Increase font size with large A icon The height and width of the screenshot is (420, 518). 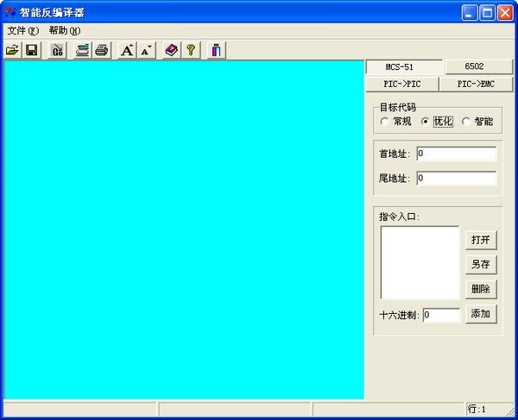[x=127, y=51]
